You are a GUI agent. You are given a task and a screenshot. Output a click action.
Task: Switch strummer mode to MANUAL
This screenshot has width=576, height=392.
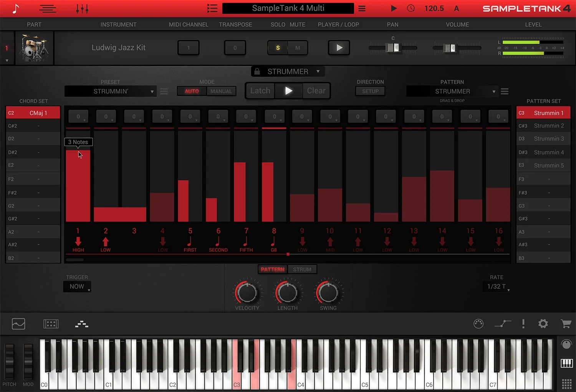[221, 91]
